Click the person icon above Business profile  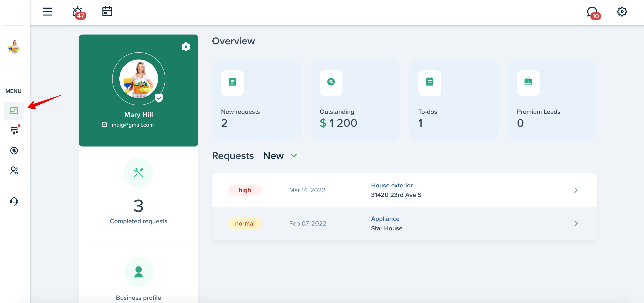click(x=138, y=272)
